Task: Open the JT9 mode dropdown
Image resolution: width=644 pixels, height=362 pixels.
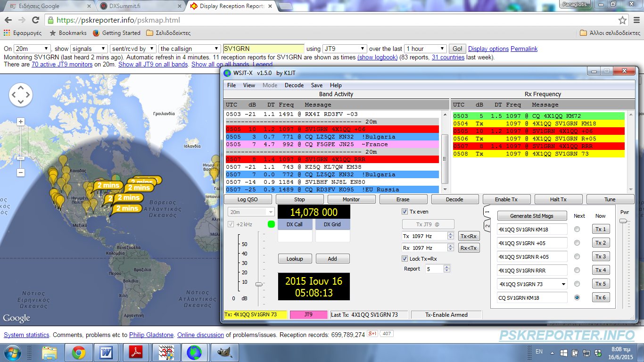Action: [345, 49]
